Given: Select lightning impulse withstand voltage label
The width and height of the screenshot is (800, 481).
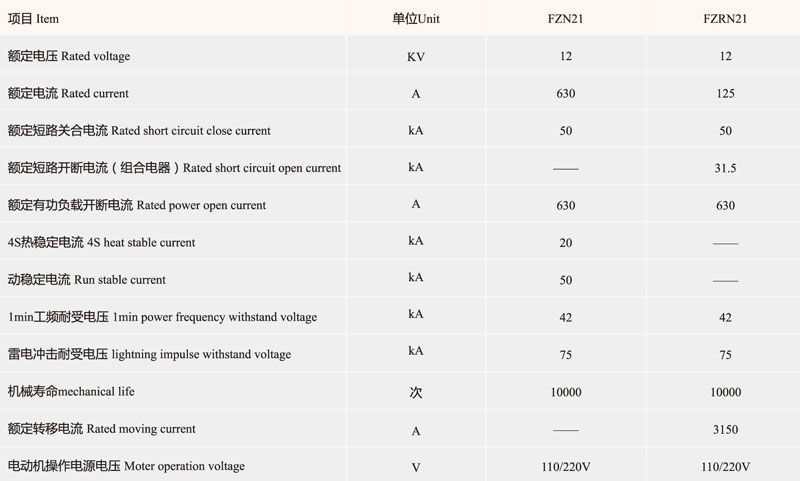Looking at the screenshot, I should 149,354.
